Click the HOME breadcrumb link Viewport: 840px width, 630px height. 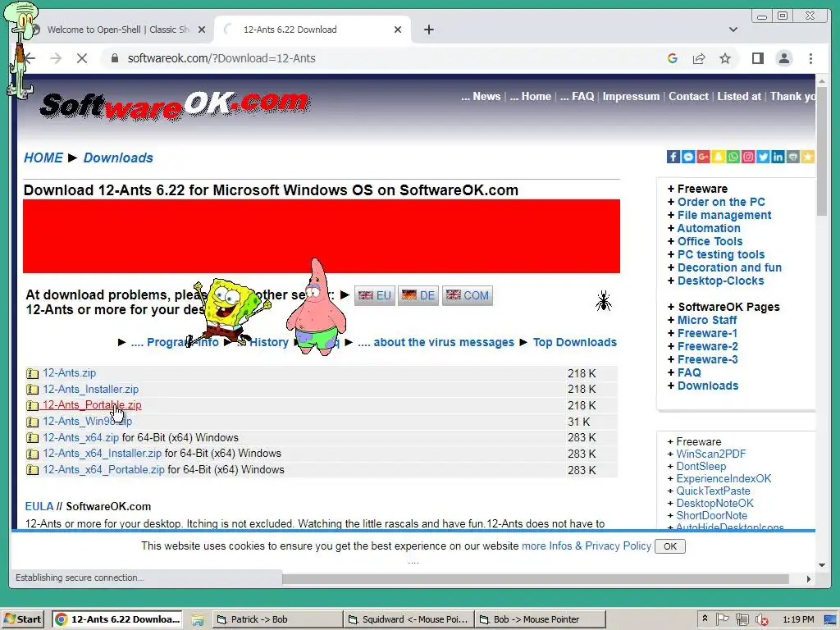tap(43, 157)
